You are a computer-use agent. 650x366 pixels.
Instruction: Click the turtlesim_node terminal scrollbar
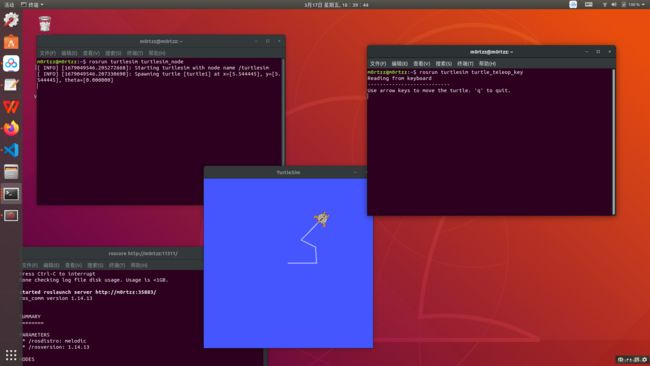(283, 112)
